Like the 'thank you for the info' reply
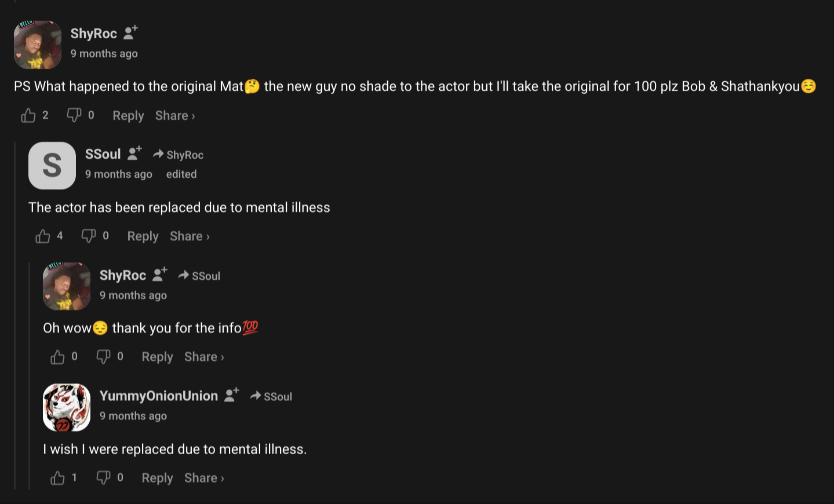This screenshot has height=504, width=834. tap(57, 357)
